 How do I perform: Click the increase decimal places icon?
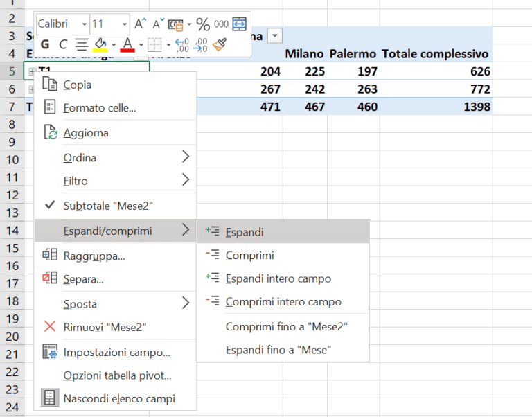pos(182,45)
